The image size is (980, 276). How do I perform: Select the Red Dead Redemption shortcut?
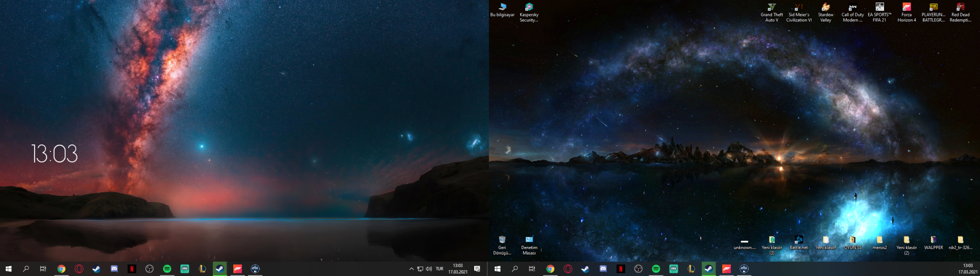point(960,13)
